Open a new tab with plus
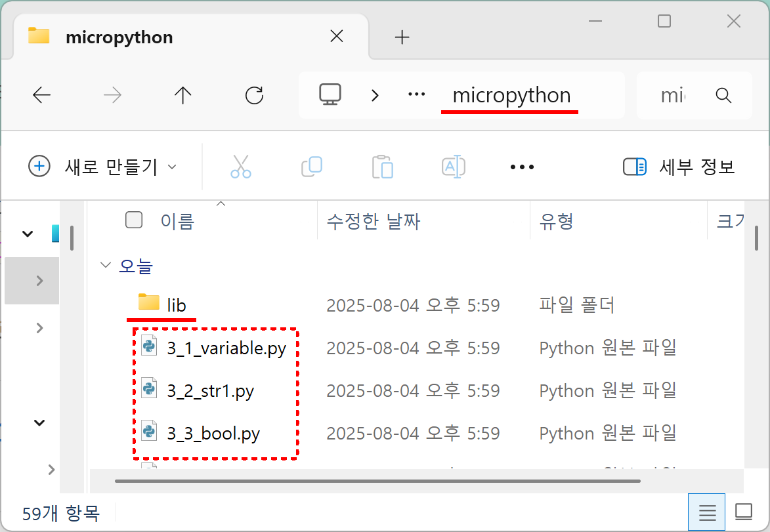This screenshot has width=770, height=532. pos(402,37)
